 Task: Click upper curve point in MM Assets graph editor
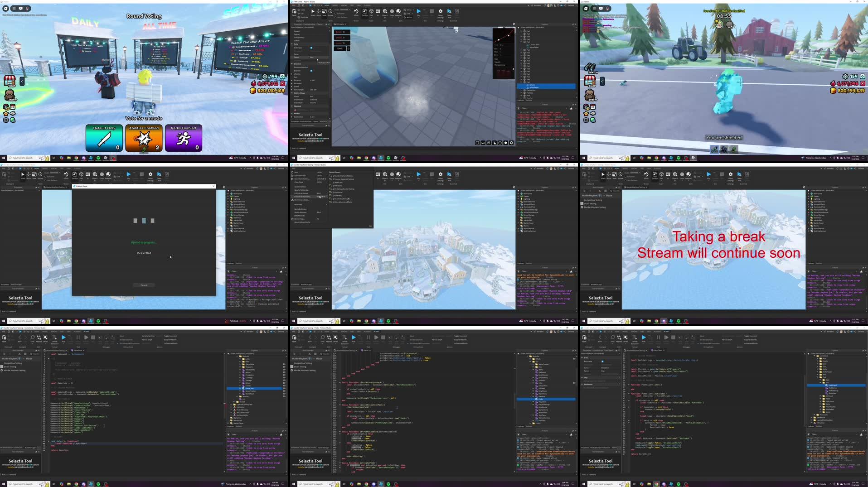point(509,35)
